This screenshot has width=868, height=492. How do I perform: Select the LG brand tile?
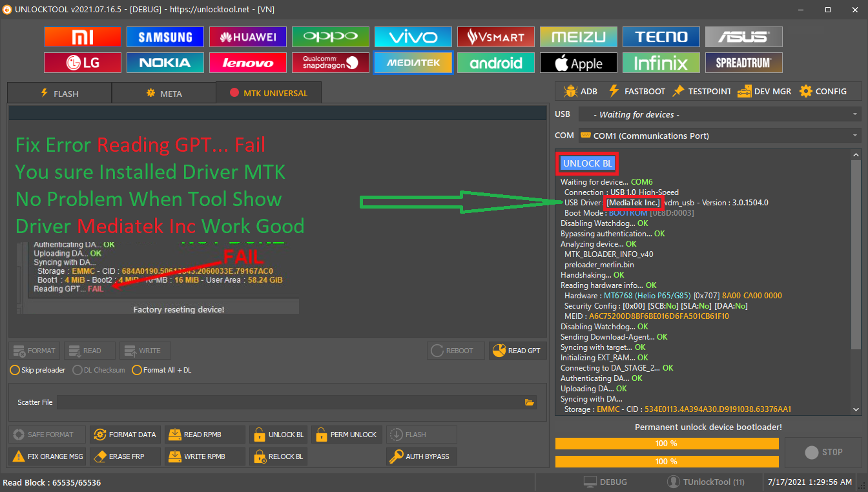click(83, 63)
